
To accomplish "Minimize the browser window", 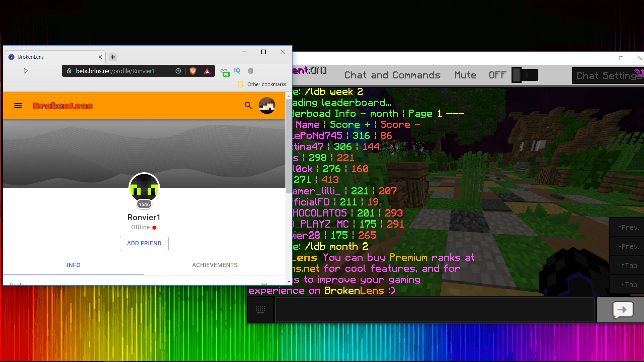I will point(244,52).
